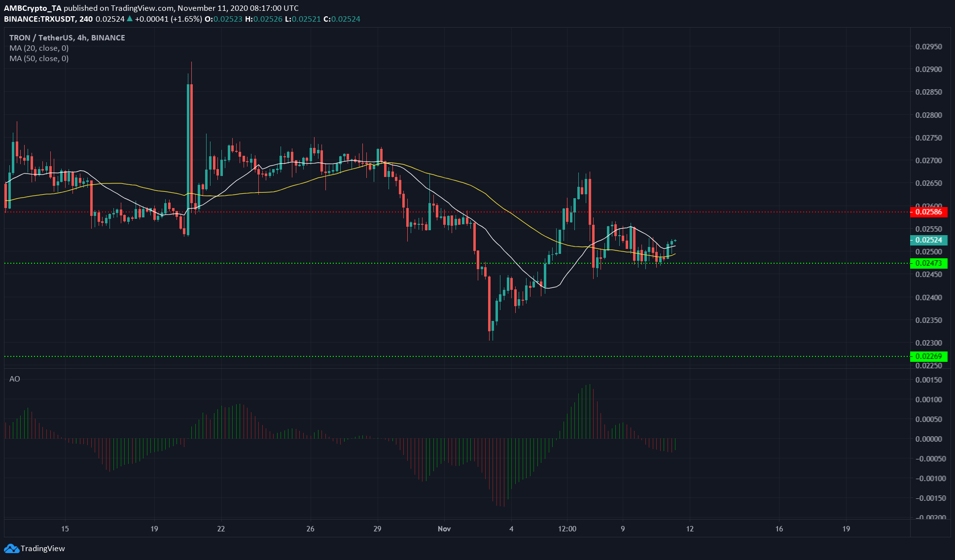955x560 pixels.
Task: Click the Nov date label on time axis
Action: coord(444,528)
